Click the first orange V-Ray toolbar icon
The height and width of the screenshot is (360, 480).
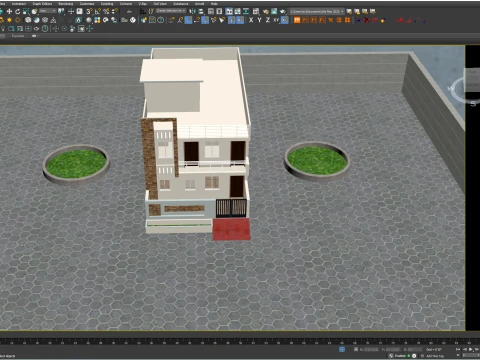coord(297,20)
